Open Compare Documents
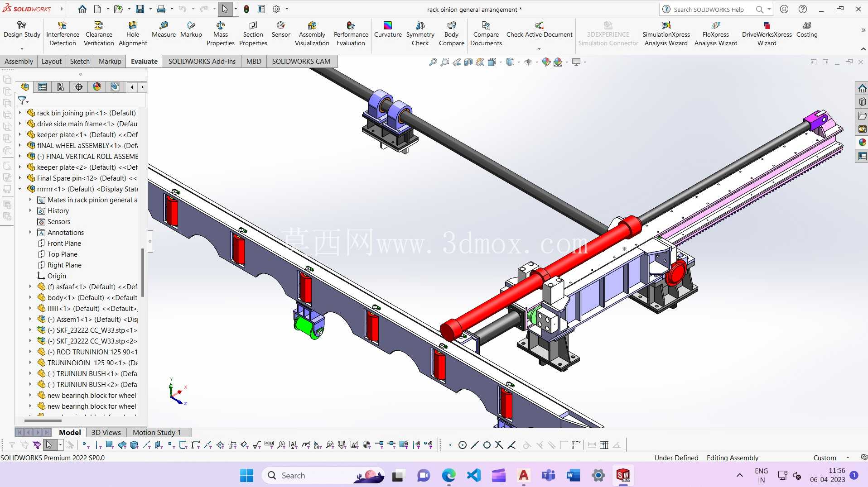The height and width of the screenshot is (487, 868). pos(486,34)
